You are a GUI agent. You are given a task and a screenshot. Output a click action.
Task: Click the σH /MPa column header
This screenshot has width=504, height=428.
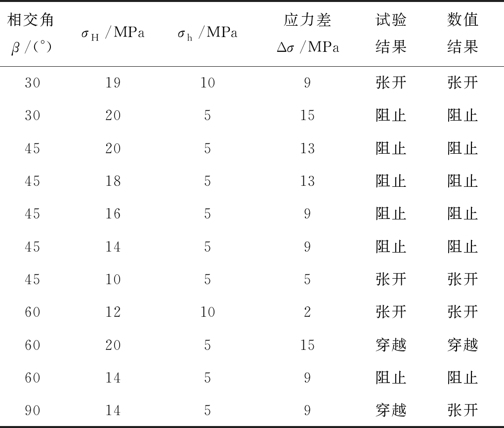click(x=113, y=35)
